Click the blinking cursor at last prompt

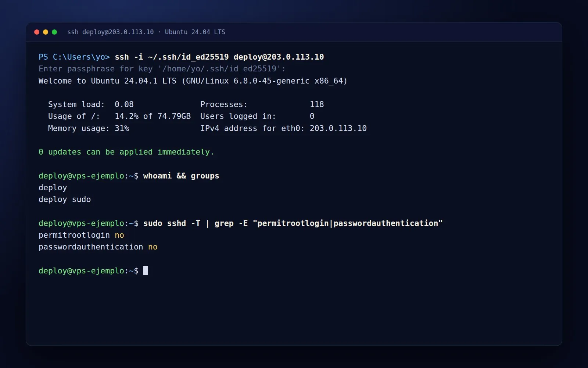coord(146,270)
